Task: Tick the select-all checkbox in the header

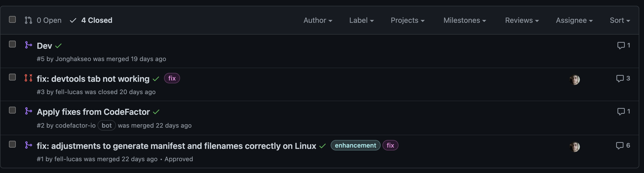Action: click(x=12, y=20)
